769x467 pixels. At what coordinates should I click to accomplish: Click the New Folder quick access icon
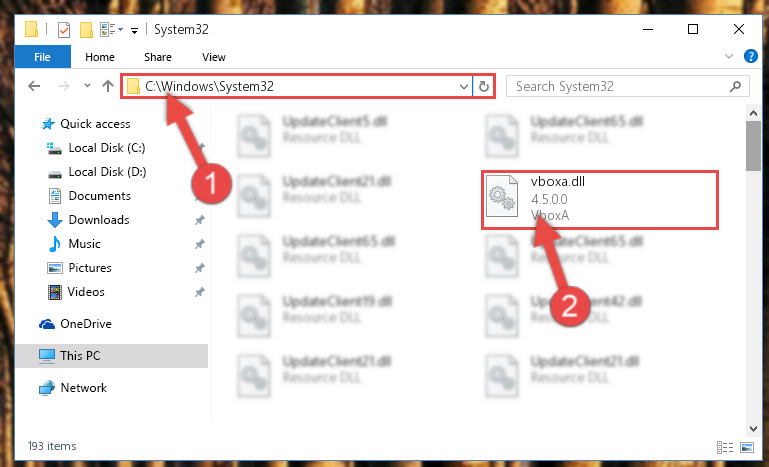pyautogui.click(x=86, y=29)
